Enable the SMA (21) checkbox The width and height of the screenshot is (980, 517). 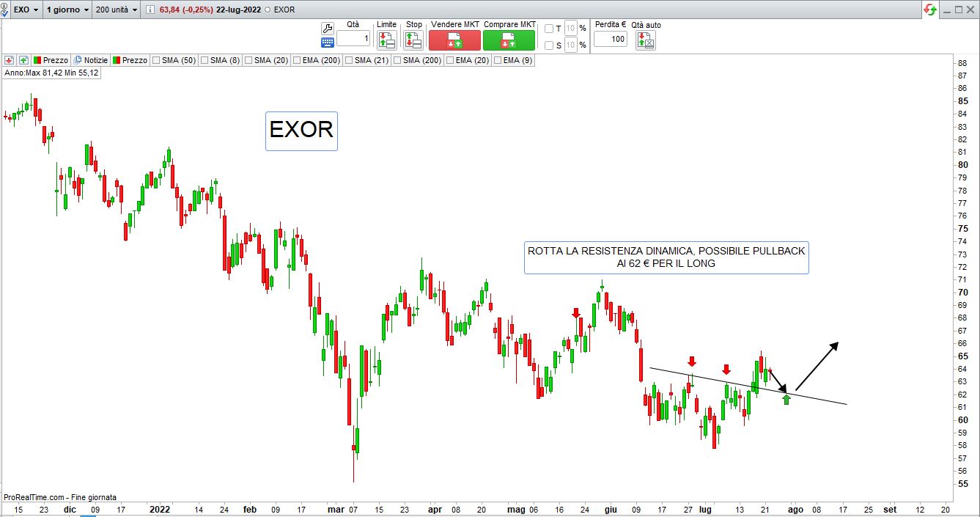coord(349,60)
